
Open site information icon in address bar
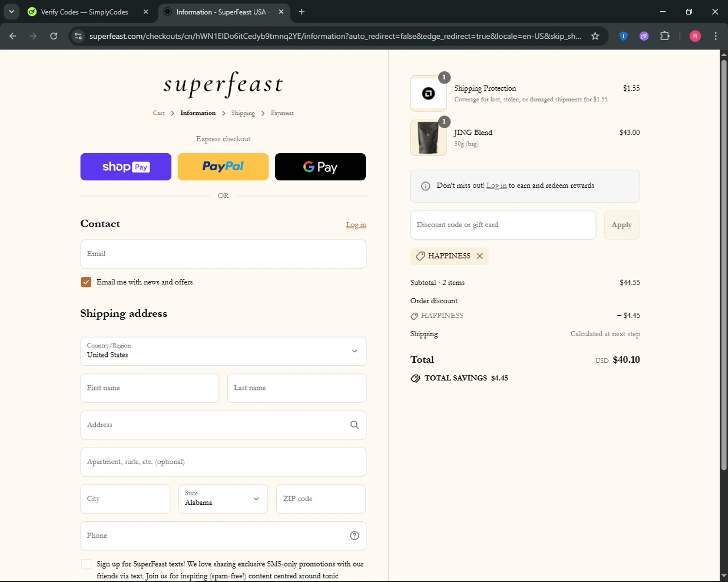pyautogui.click(x=78, y=36)
